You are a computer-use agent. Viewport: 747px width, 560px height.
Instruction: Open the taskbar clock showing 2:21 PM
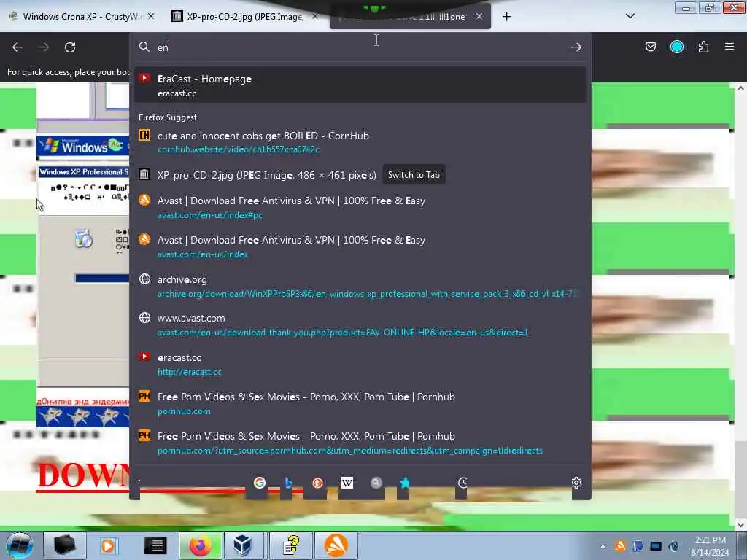click(709, 545)
